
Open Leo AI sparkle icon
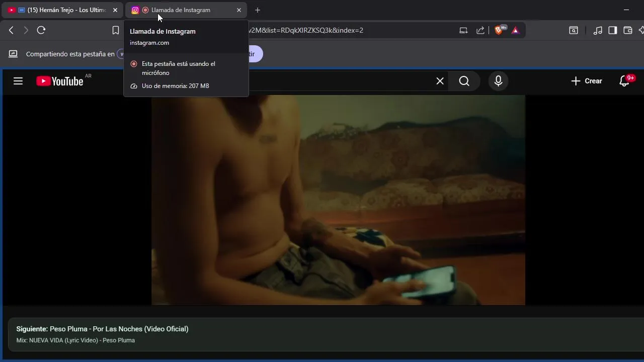(x=641, y=30)
